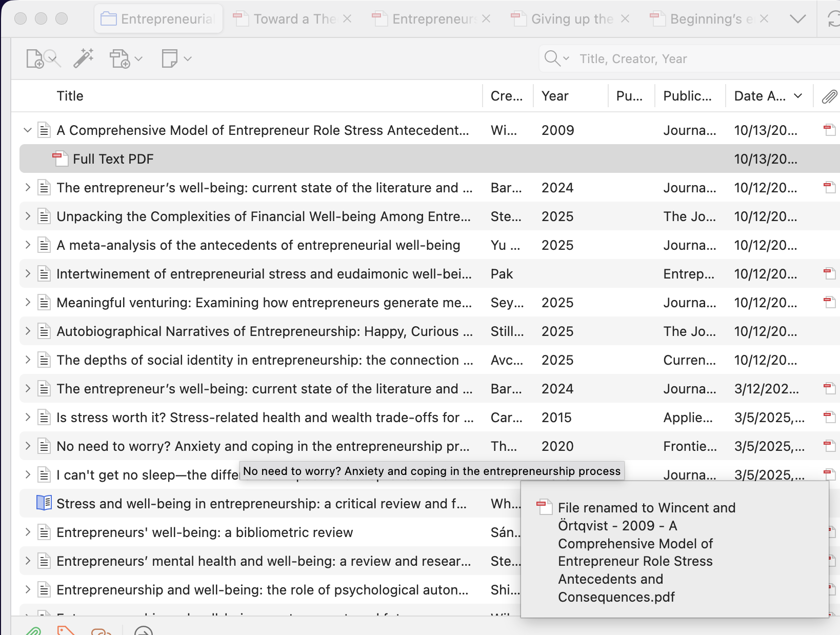Select the Autobiographical Narratives of Entrepreneurship title
The height and width of the screenshot is (635, 840).
coord(265,331)
